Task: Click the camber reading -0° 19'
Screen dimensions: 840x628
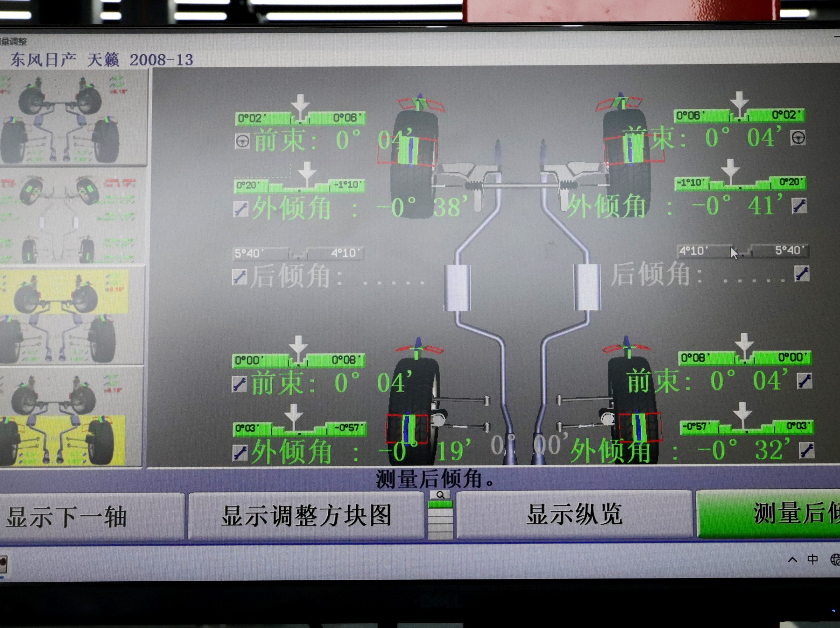Action: coord(424,451)
